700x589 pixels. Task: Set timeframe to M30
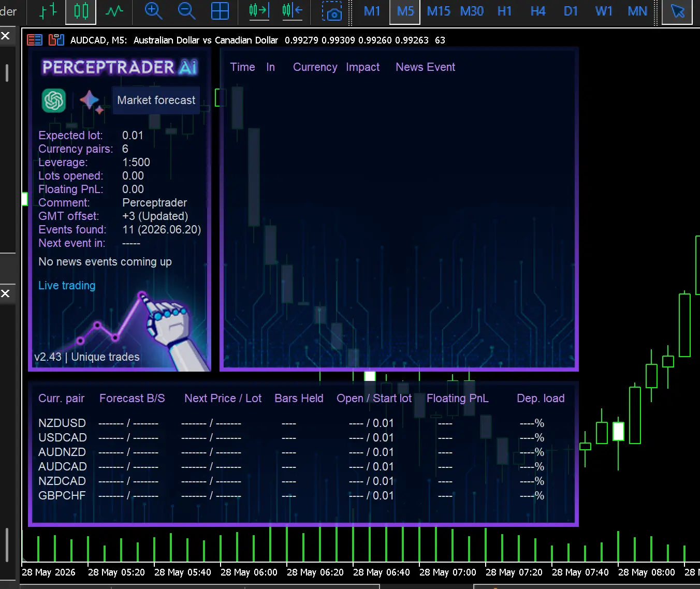[472, 11]
